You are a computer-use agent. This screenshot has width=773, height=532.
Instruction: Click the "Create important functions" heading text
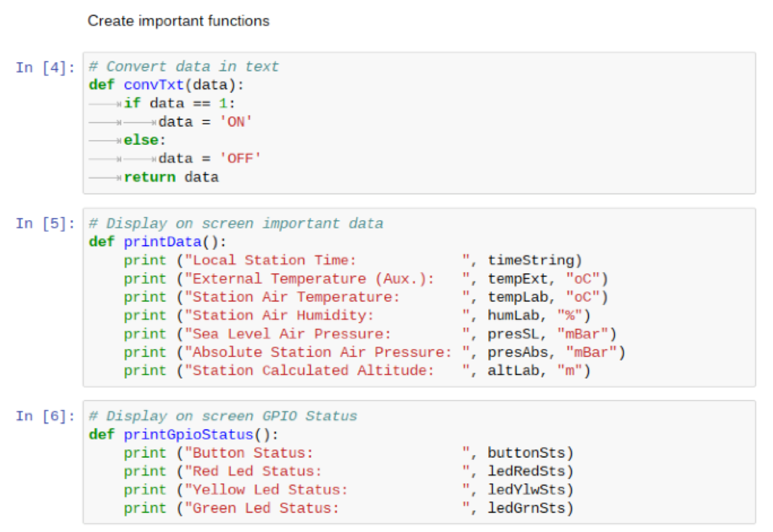coord(178,21)
